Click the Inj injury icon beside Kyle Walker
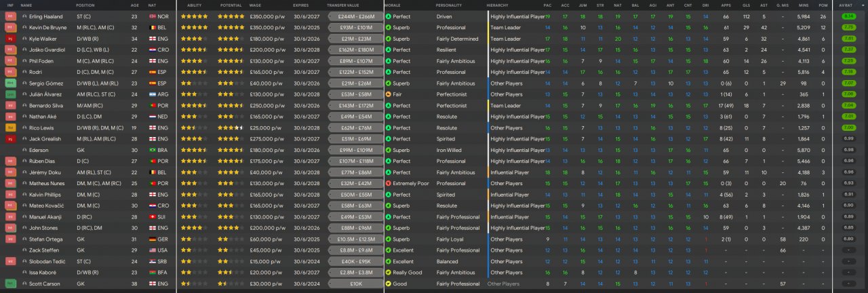Image resolution: width=868 pixels, height=293 pixels. point(10,39)
